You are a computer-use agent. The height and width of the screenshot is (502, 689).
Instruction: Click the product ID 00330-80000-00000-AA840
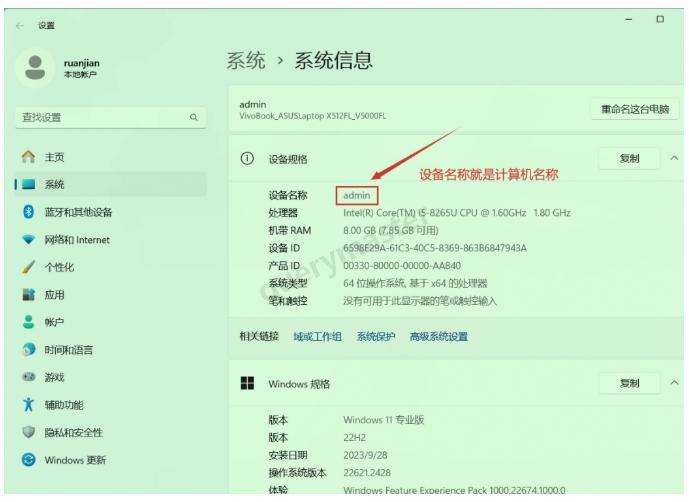(x=402, y=266)
